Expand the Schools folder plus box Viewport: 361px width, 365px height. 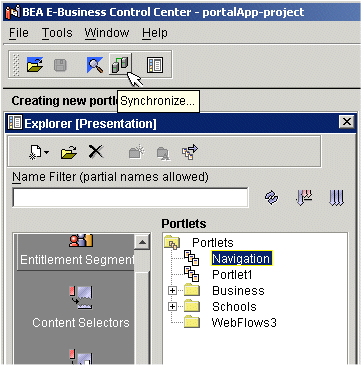(172, 307)
